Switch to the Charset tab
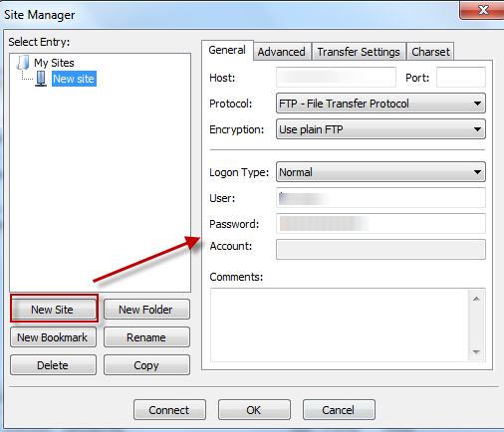This screenshot has height=432, width=504. 430,52
